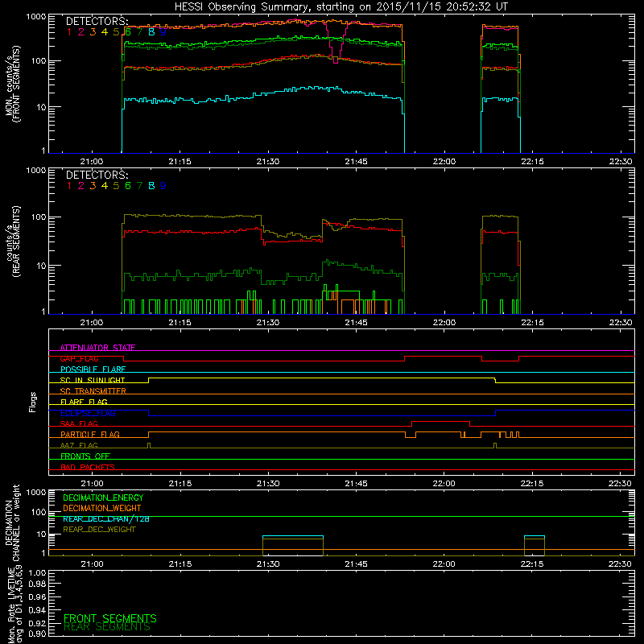This screenshot has height=644, width=644.
Task: Click 0.98 tick on livetime y-axis
Action: (x=37, y=584)
